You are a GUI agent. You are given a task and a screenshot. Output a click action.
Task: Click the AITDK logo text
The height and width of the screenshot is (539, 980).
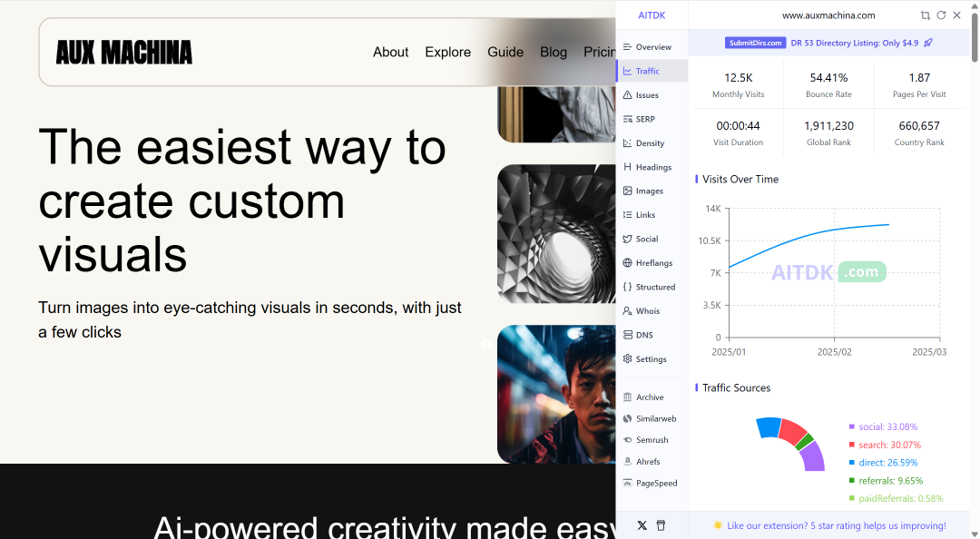coord(652,15)
